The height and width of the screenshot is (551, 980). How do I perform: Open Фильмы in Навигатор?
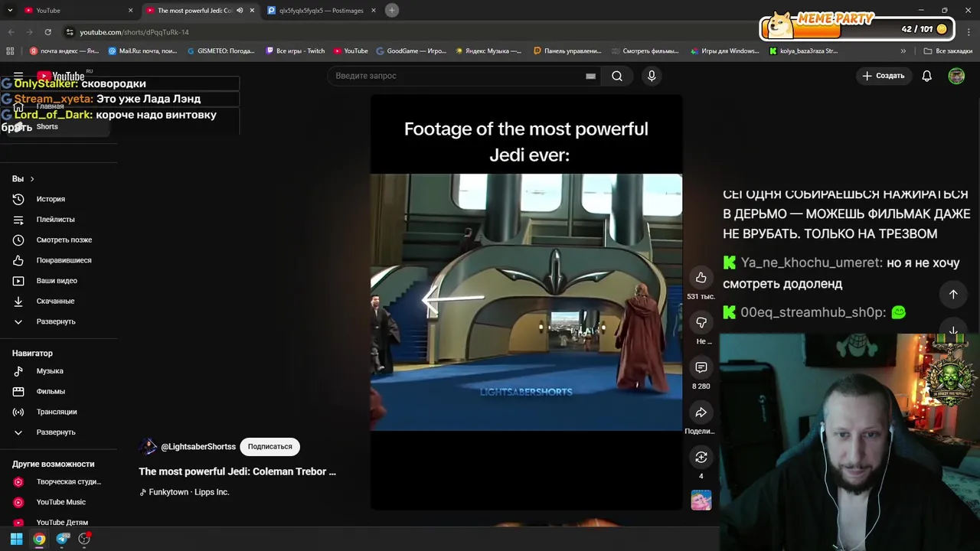pyautogui.click(x=58, y=391)
